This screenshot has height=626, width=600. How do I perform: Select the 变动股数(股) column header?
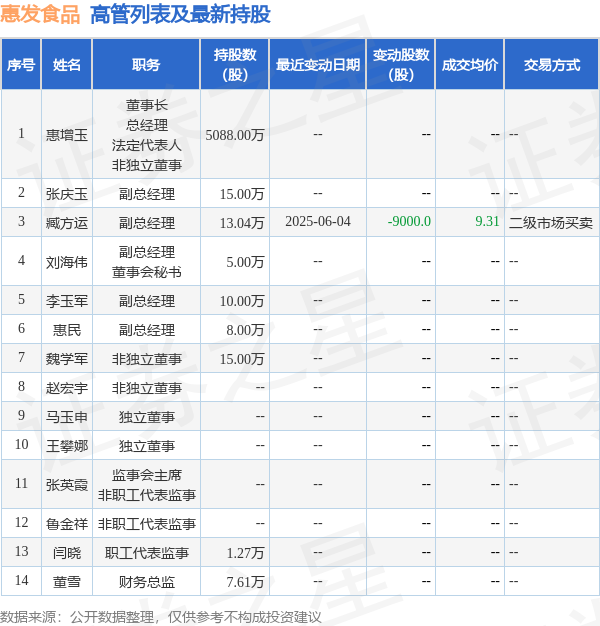[401, 64]
